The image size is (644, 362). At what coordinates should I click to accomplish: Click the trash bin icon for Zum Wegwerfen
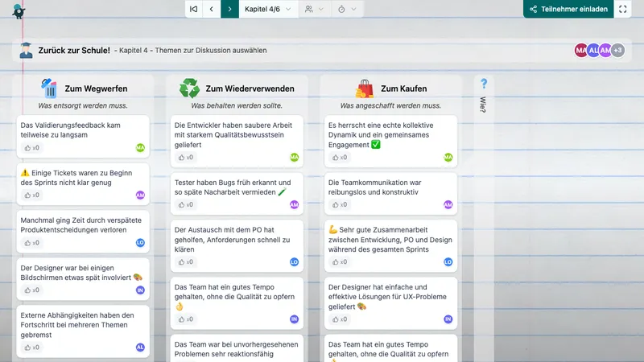pyautogui.click(x=50, y=88)
